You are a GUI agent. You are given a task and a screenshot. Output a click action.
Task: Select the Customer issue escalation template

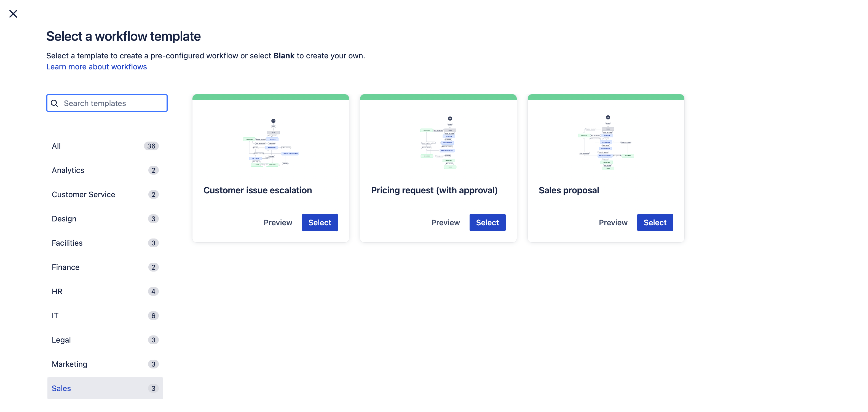pyautogui.click(x=319, y=222)
